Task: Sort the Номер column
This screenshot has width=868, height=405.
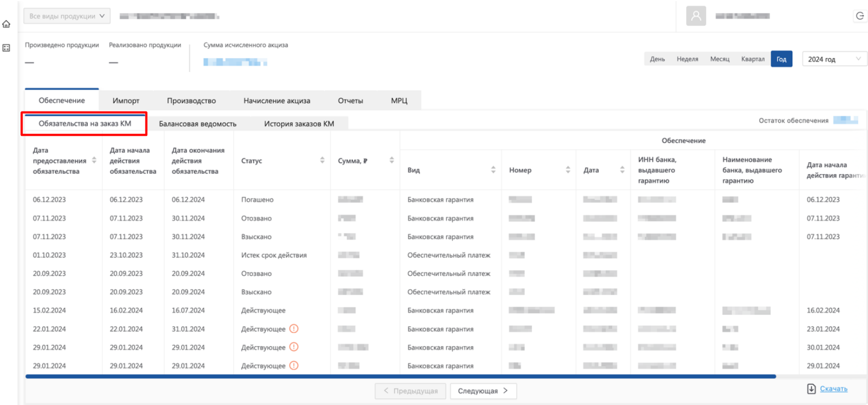Action: (x=568, y=170)
